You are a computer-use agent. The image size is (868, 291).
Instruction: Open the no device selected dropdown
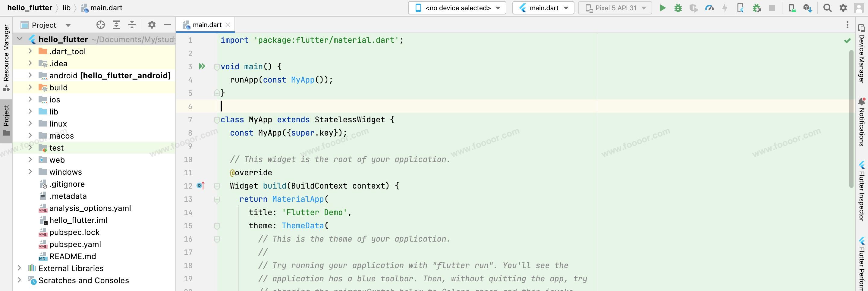[457, 8]
